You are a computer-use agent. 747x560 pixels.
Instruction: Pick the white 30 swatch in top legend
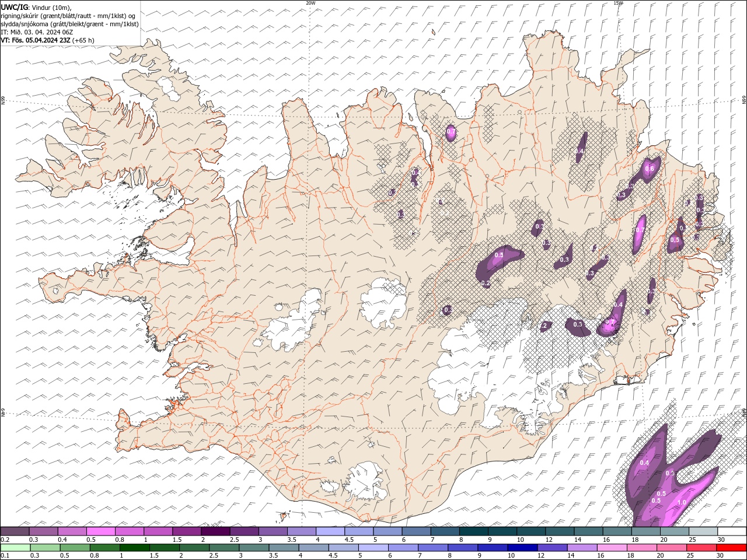click(732, 531)
